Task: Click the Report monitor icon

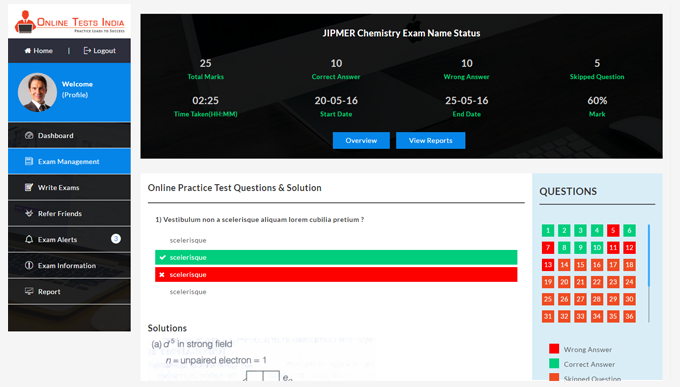Action: coord(29,291)
